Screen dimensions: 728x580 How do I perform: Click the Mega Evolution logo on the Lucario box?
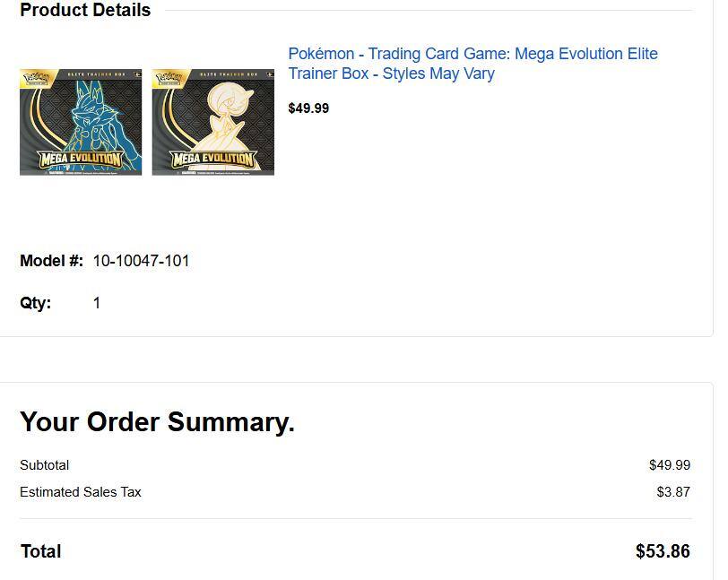(x=80, y=160)
